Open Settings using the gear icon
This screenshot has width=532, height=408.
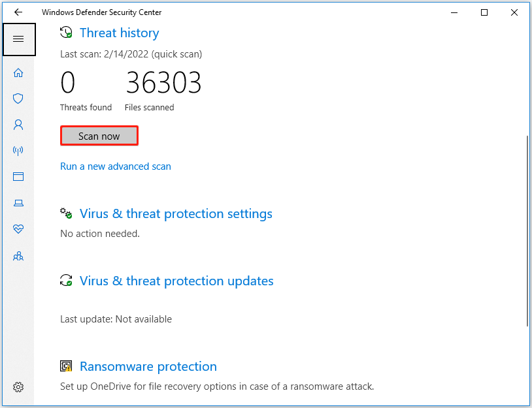coord(18,387)
